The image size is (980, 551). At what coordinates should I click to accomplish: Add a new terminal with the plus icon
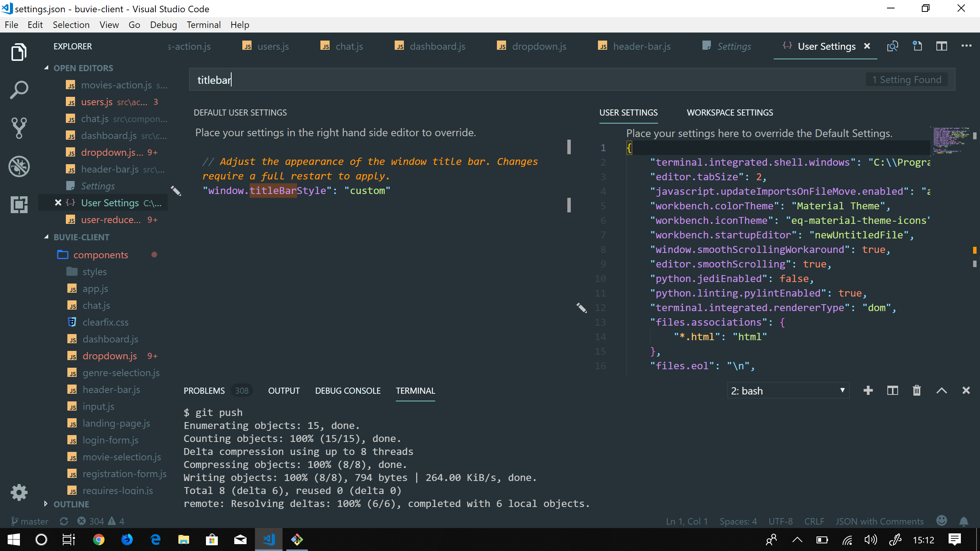pyautogui.click(x=868, y=390)
